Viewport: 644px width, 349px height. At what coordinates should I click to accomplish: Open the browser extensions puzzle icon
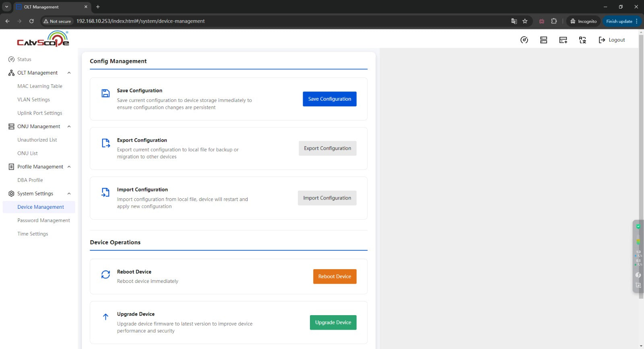tap(554, 21)
